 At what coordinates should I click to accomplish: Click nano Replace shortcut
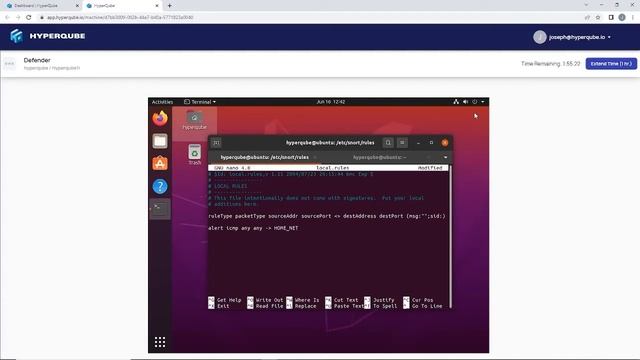pos(301,306)
